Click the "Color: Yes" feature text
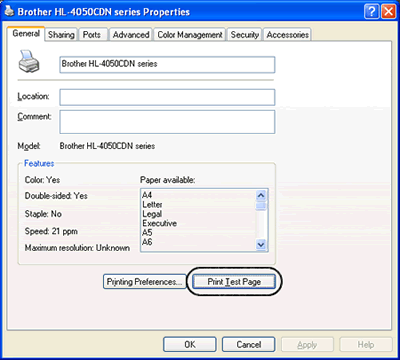The height and width of the screenshot is (360, 400). coord(42,180)
